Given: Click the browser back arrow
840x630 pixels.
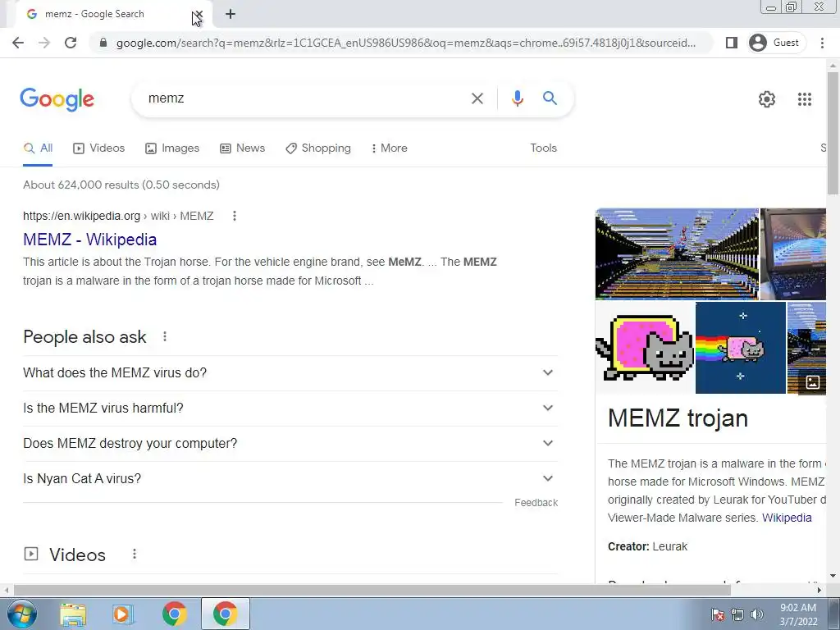Looking at the screenshot, I should pos(18,43).
